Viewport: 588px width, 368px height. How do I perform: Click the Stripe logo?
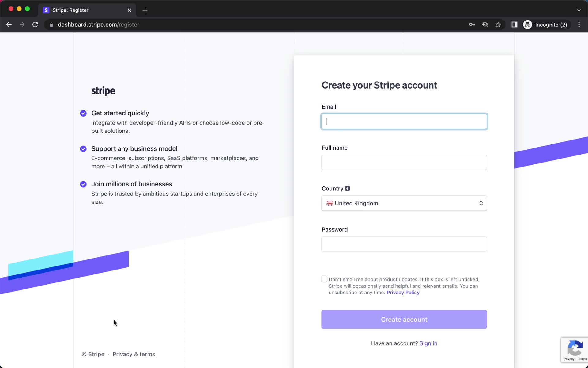pos(103,91)
